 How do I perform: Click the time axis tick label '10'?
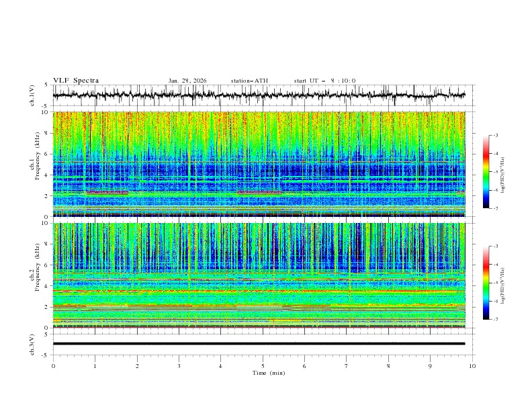(x=472, y=366)
